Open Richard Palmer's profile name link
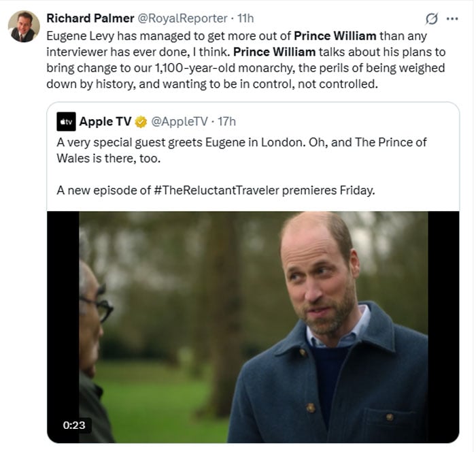Viewport: 476px width, 452px height. point(90,18)
